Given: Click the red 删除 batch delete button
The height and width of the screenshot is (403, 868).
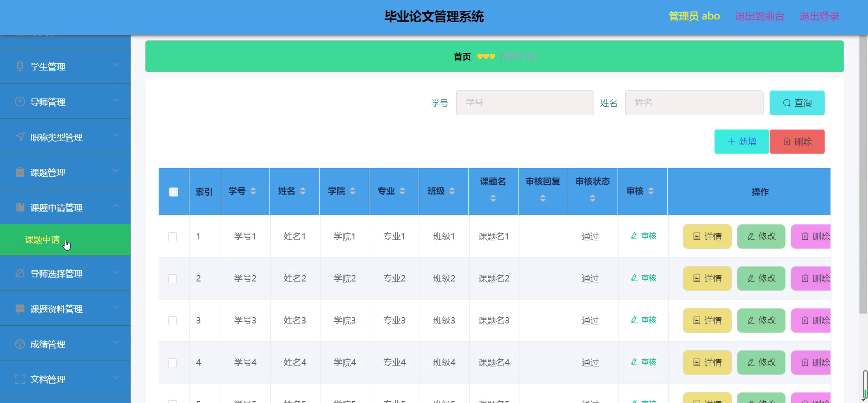Looking at the screenshot, I should [797, 141].
